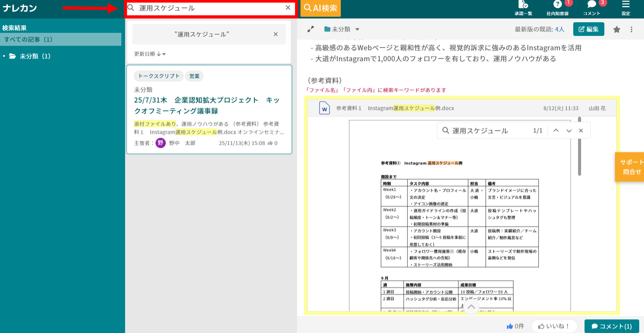Click the document preview scrollbar
Screen dimensions: 644x333
[579, 146]
